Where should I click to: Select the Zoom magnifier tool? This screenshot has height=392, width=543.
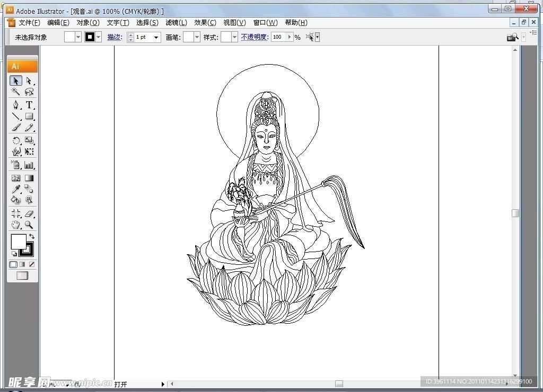tap(29, 225)
